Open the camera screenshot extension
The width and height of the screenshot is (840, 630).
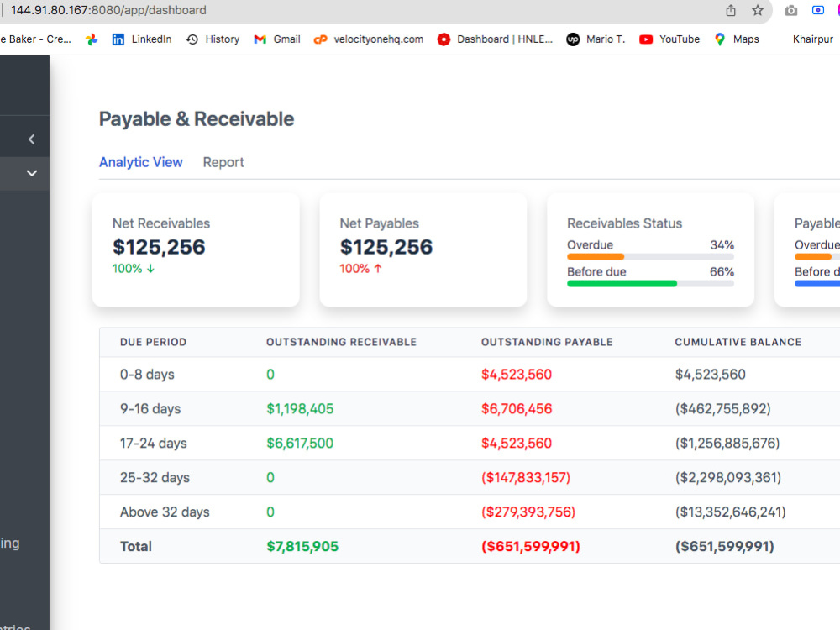tap(790, 10)
